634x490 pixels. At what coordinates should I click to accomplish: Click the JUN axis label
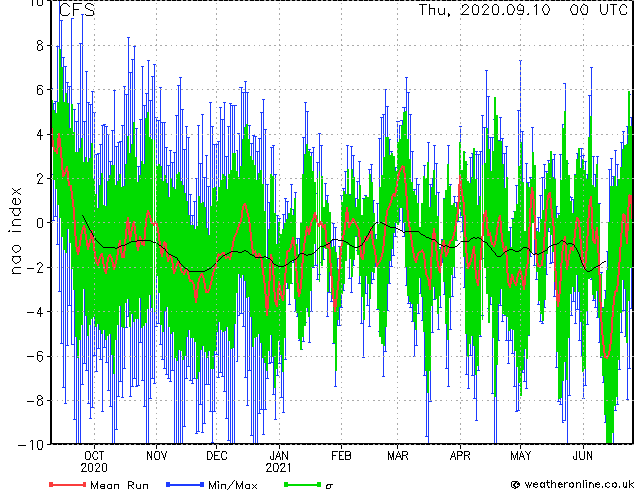coord(583,456)
